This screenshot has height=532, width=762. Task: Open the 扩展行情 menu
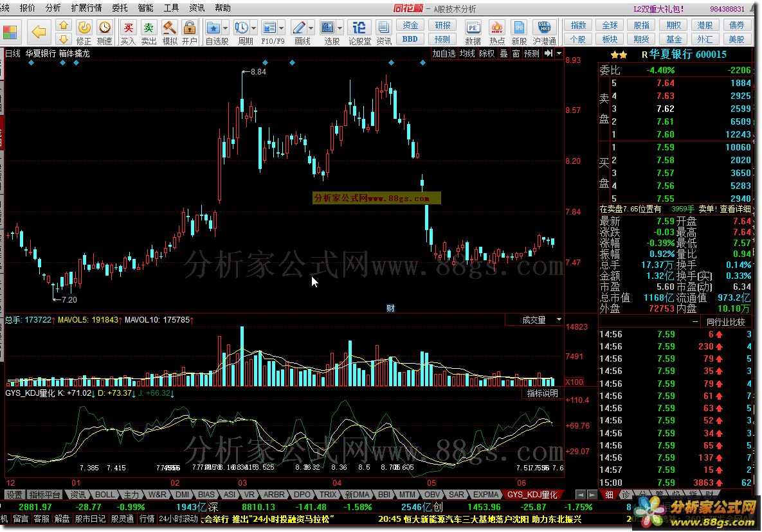[x=87, y=8]
